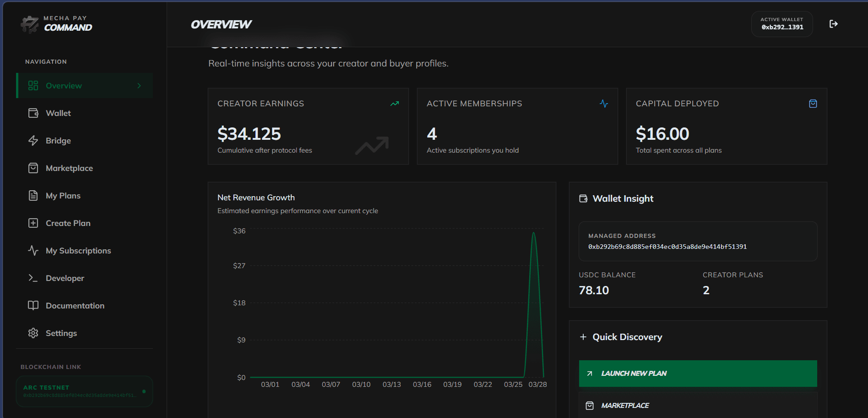Screen dimensions: 868x418
Task: Click the 03/28 date label on chart axis
Action: (x=537, y=385)
